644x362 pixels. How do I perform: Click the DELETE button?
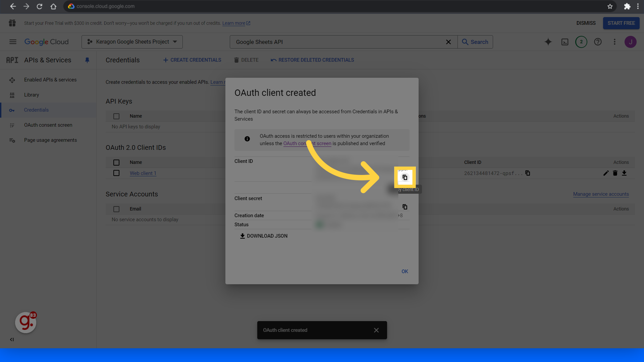(246, 60)
